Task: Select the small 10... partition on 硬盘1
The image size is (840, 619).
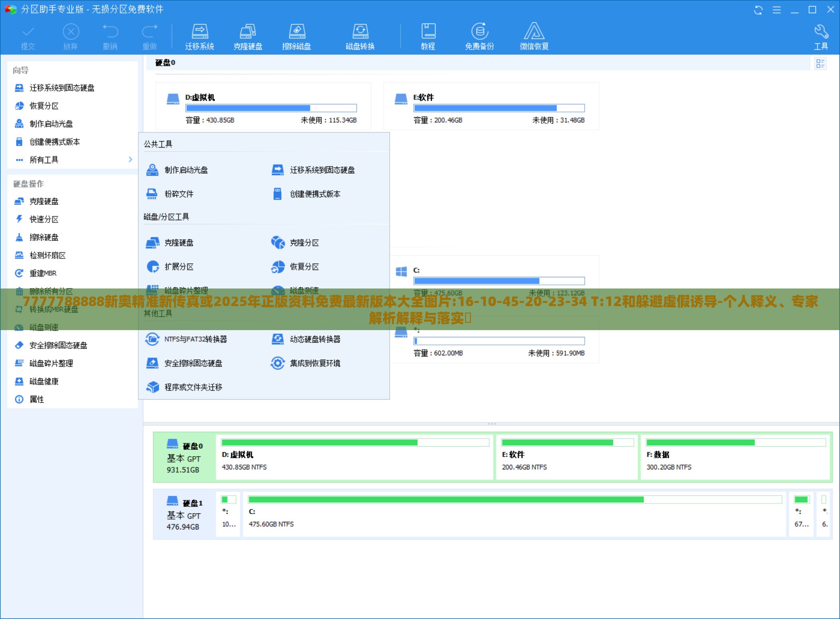Action: (228, 515)
